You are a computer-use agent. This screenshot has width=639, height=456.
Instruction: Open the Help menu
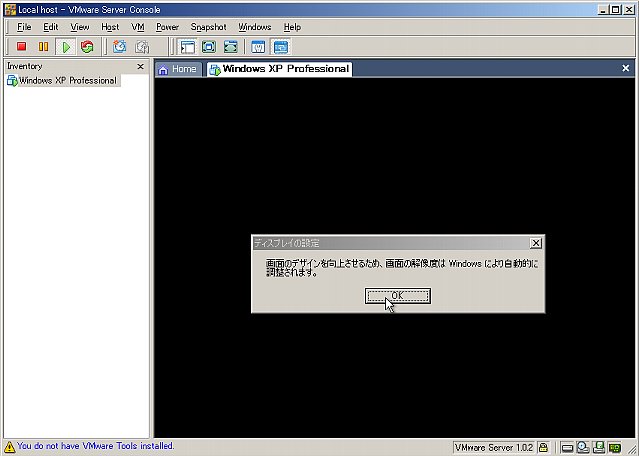click(x=292, y=27)
